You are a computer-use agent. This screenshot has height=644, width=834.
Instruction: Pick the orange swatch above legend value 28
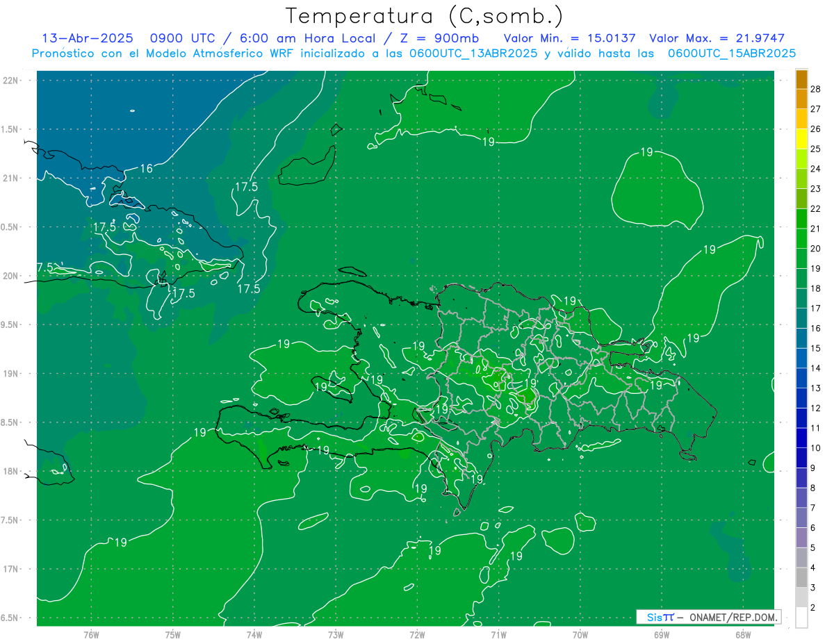(x=801, y=79)
